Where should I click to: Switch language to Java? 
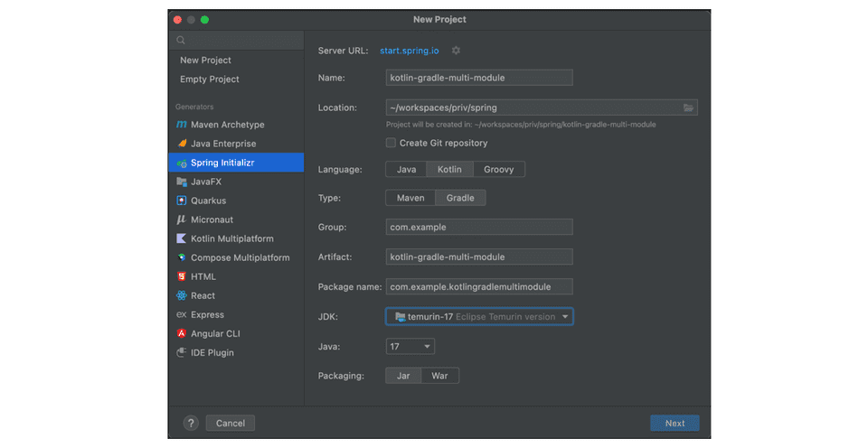point(406,169)
